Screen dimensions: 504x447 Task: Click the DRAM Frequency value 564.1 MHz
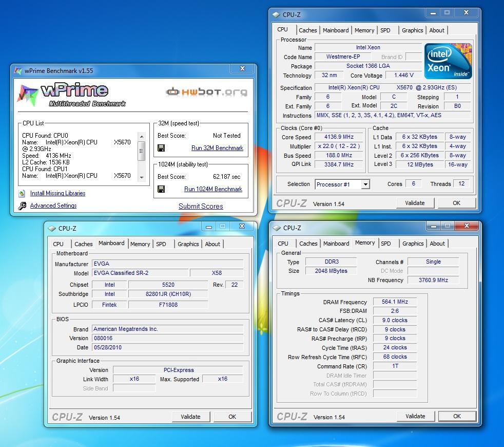(x=395, y=302)
